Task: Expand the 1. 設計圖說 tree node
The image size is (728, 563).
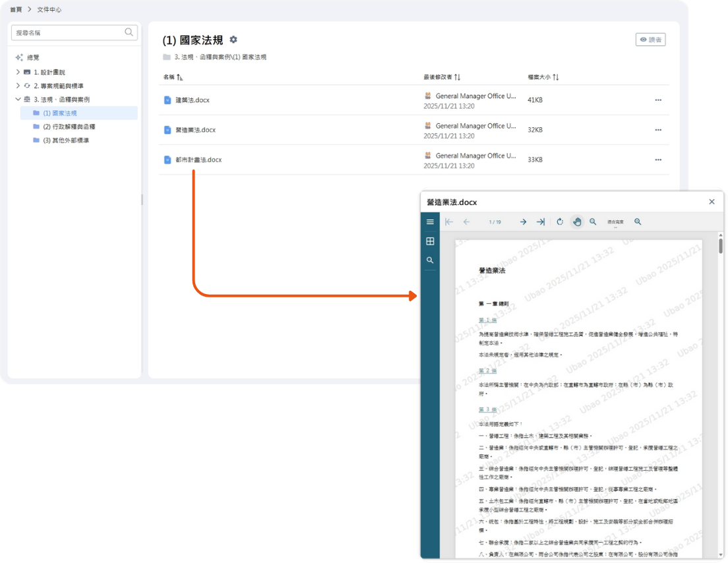Action: [18, 72]
